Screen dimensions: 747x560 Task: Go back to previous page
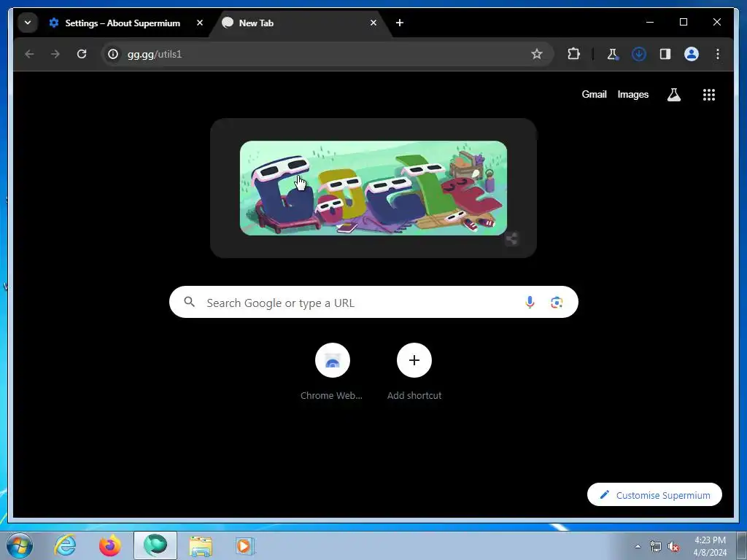tap(29, 54)
